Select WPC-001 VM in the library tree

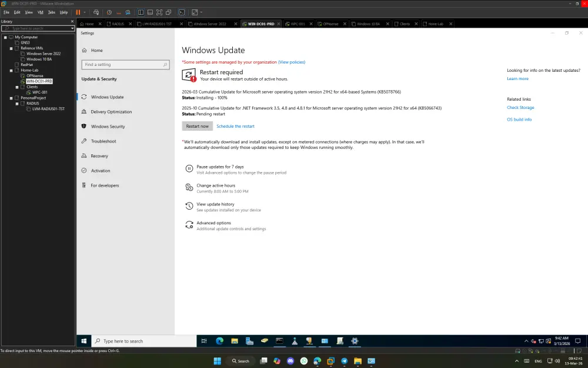[x=40, y=92]
